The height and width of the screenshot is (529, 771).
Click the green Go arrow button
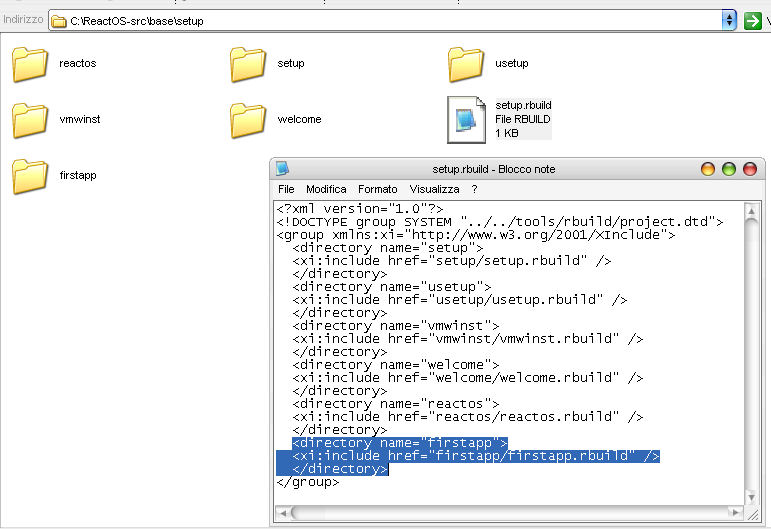coord(752,21)
